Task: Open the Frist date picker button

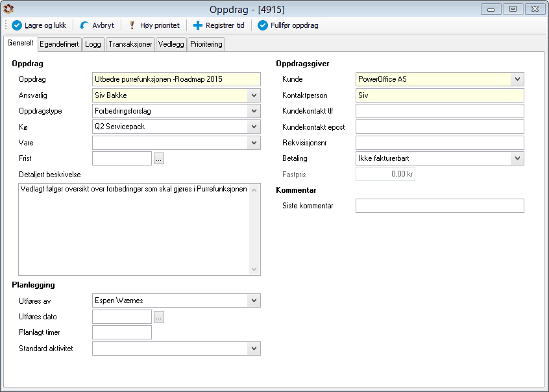Action: tap(159, 158)
